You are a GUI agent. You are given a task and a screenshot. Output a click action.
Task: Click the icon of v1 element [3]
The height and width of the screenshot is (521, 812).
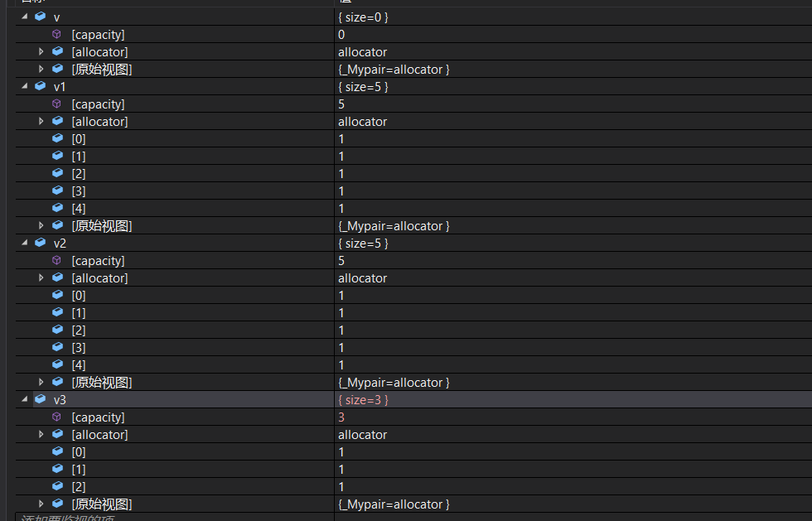coord(57,191)
